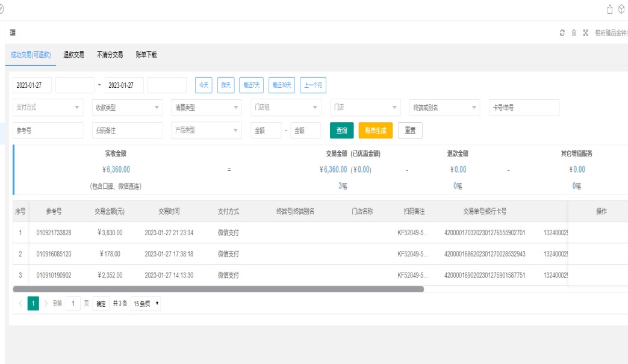Click the horizontal table scrollbar
This screenshot has height=364, width=628.
(217, 289)
